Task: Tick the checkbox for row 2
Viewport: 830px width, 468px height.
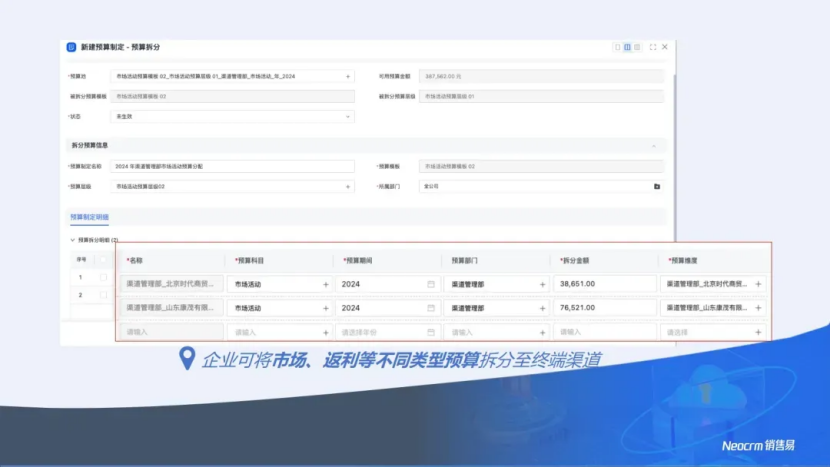Action: point(103,295)
